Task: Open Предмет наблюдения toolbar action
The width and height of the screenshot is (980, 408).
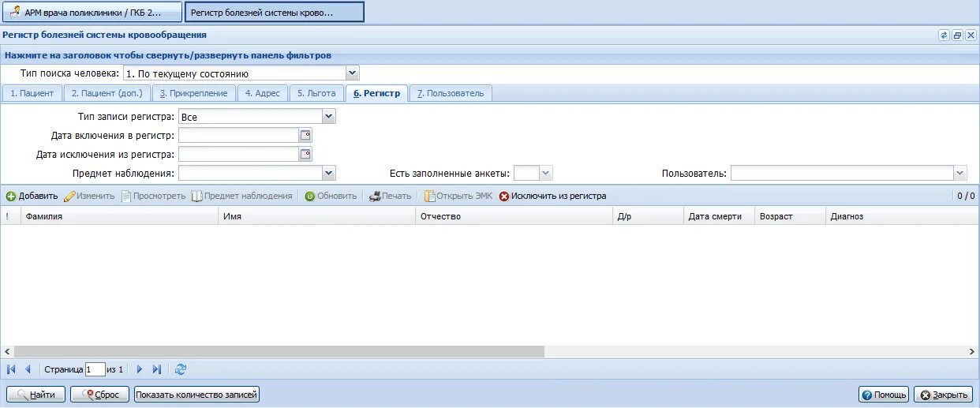Action: click(242, 196)
